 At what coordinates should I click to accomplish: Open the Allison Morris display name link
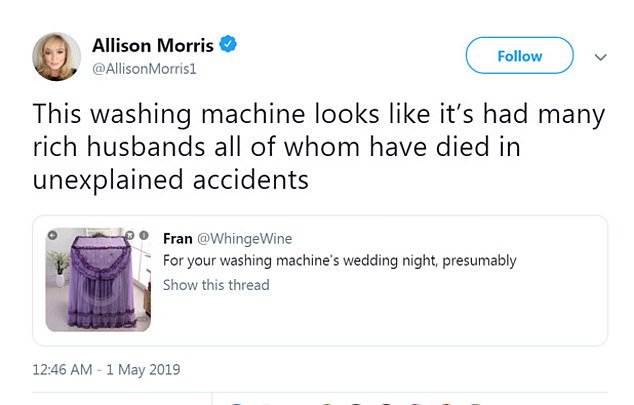click(x=153, y=45)
